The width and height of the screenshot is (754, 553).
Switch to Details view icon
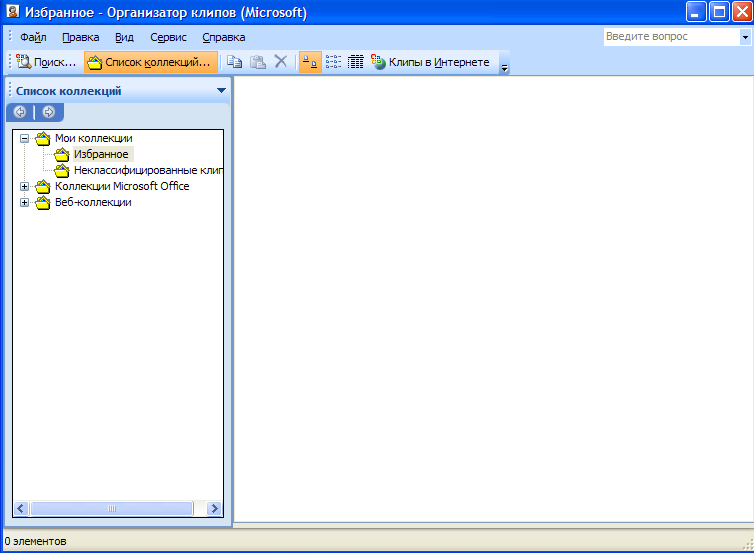pyautogui.click(x=356, y=62)
